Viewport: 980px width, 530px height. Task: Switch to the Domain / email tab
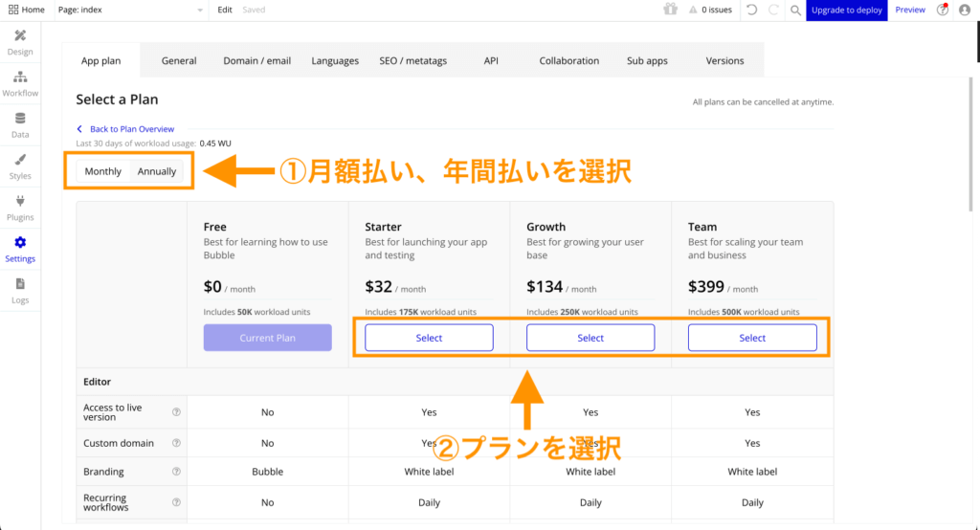[x=256, y=60]
